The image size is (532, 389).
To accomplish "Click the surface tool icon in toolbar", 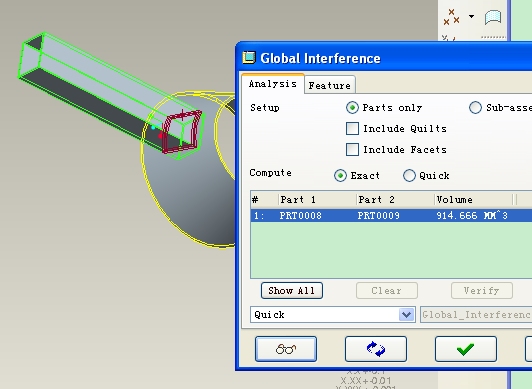I will [x=493, y=17].
